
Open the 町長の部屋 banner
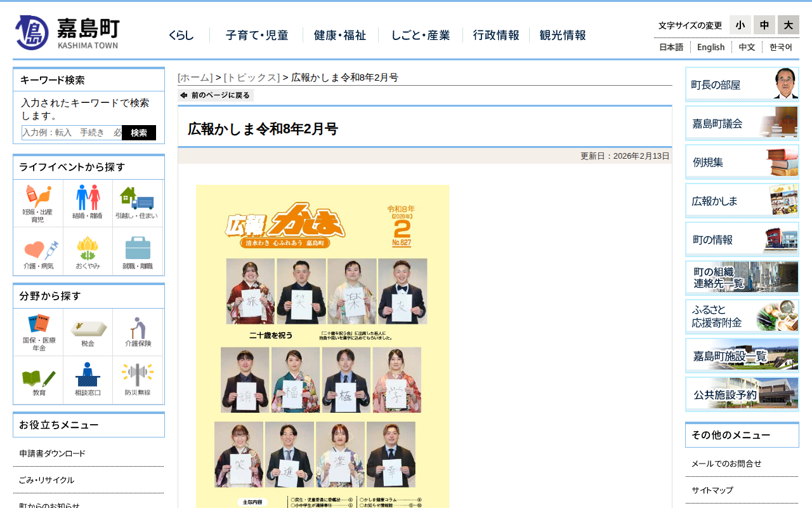coord(742,84)
